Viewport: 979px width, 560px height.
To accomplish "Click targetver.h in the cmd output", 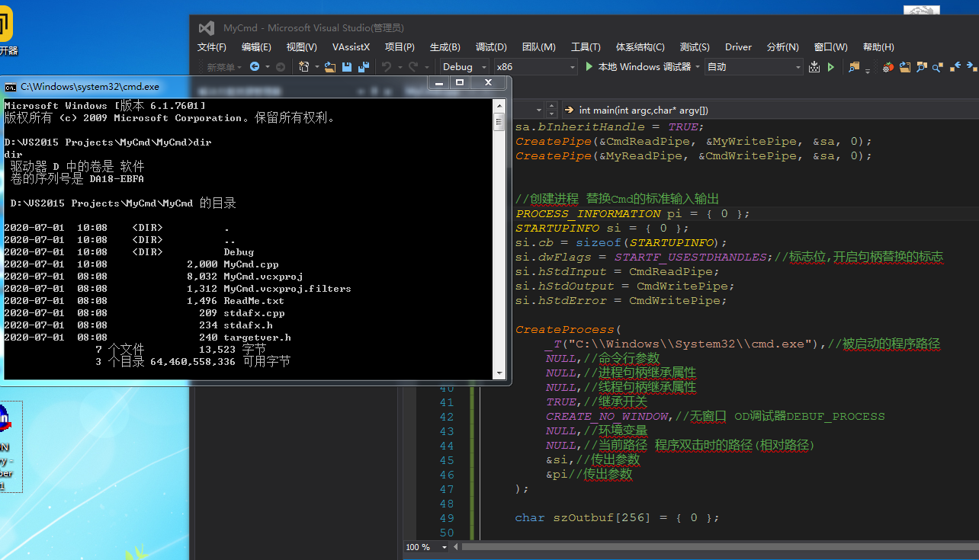I will (257, 338).
